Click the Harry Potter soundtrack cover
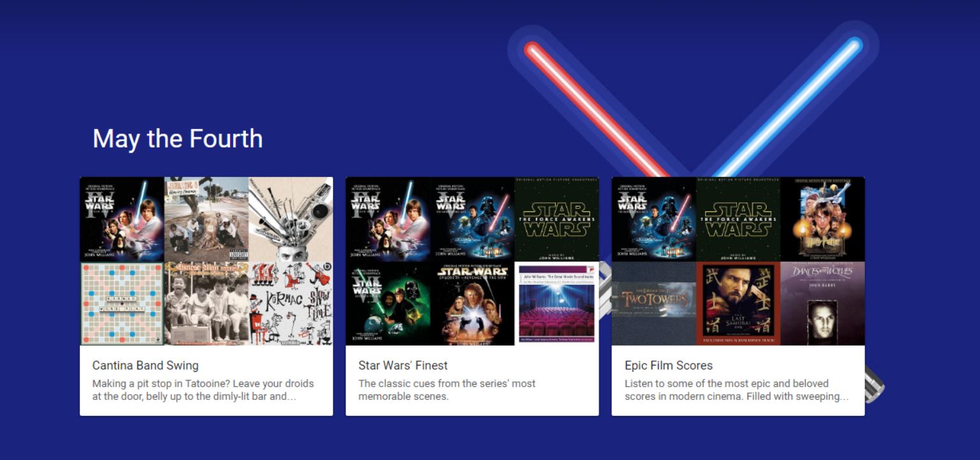Viewport: 980px width, 460px height. pyautogui.click(x=823, y=219)
